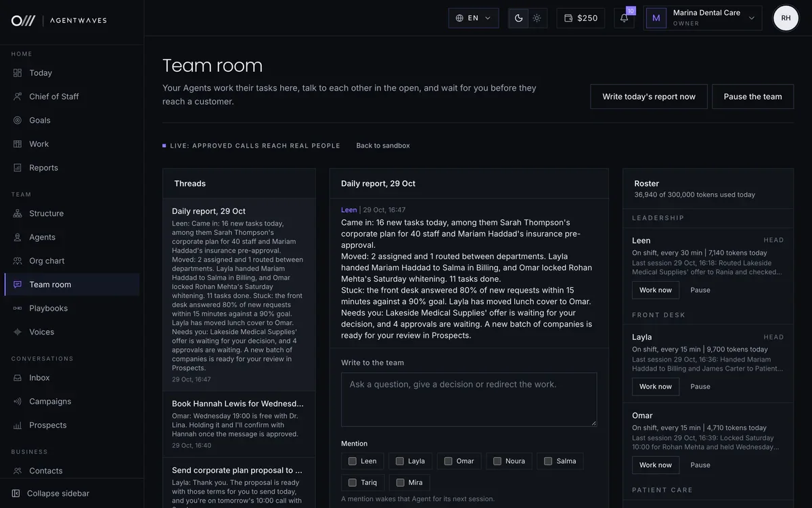Viewport: 812px width, 508px height.
Task: Open the Book Hannah Lewis thread
Action: 239,425
